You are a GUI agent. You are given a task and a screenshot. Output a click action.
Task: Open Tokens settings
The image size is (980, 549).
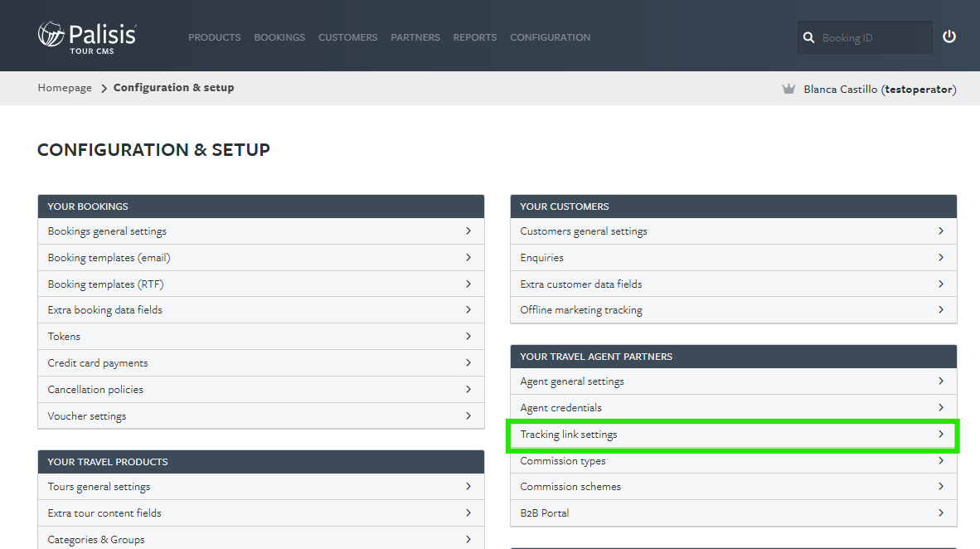pyautogui.click(x=261, y=337)
